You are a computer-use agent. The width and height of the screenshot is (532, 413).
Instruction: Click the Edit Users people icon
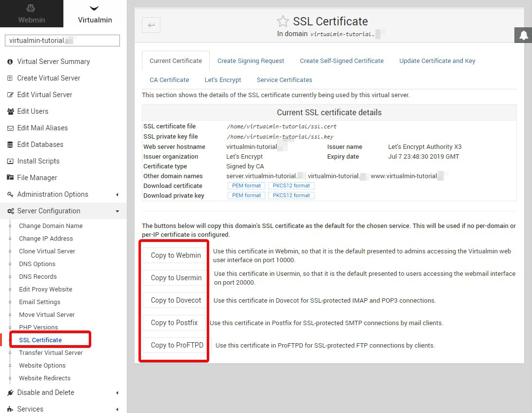click(11, 111)
